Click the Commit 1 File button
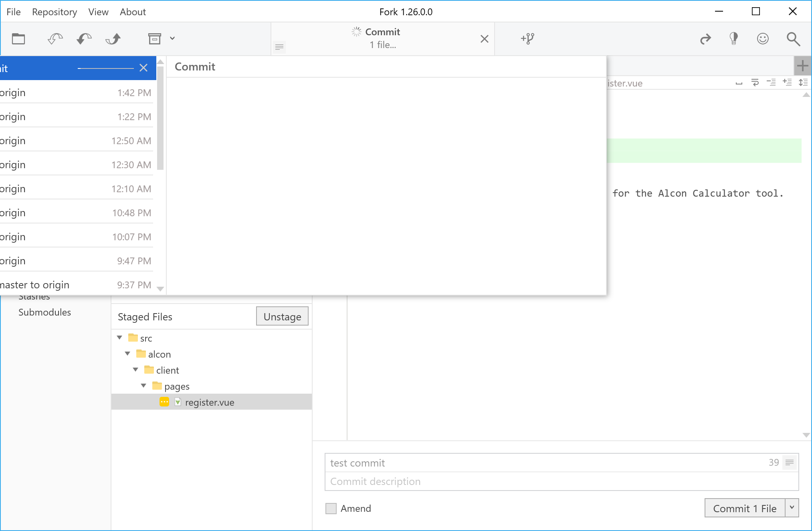This screenshot has width=812, height=531. [x=745, y=507]
